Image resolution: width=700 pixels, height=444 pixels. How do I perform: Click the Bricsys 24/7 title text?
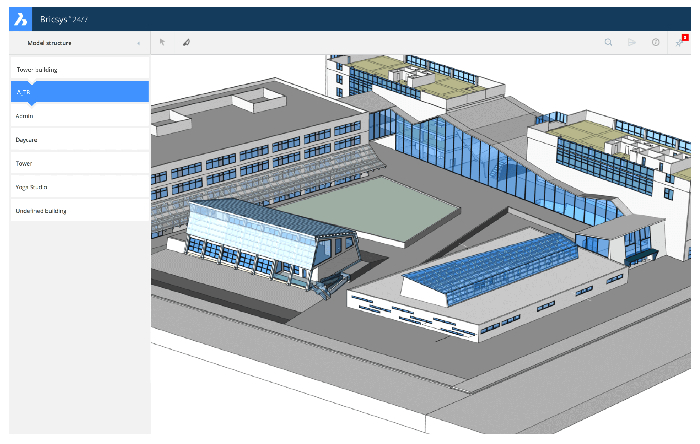pyautogui.click(x=66, y=19)
